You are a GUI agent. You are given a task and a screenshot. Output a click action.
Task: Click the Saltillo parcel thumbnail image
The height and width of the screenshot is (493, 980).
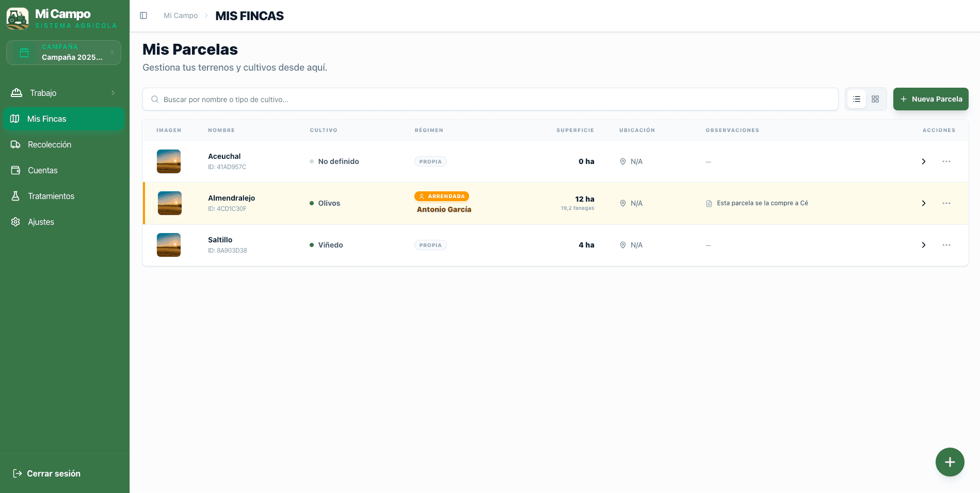[x=169, y=245]
